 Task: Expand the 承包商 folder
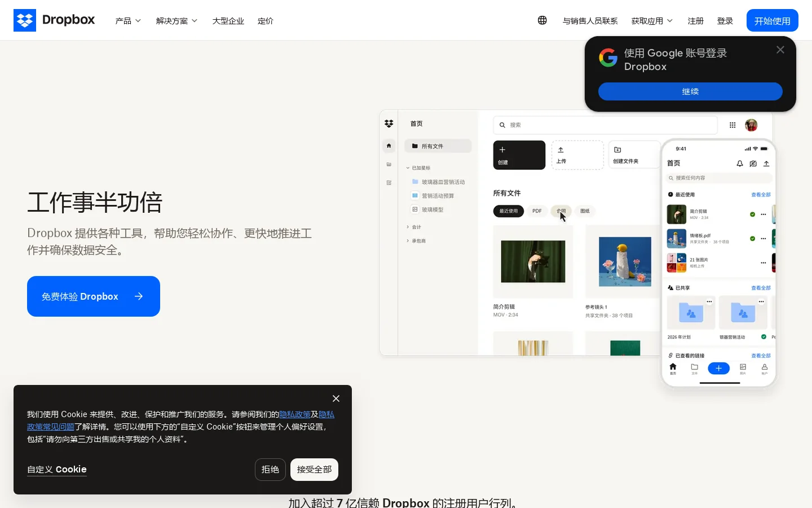click(408, 241)
